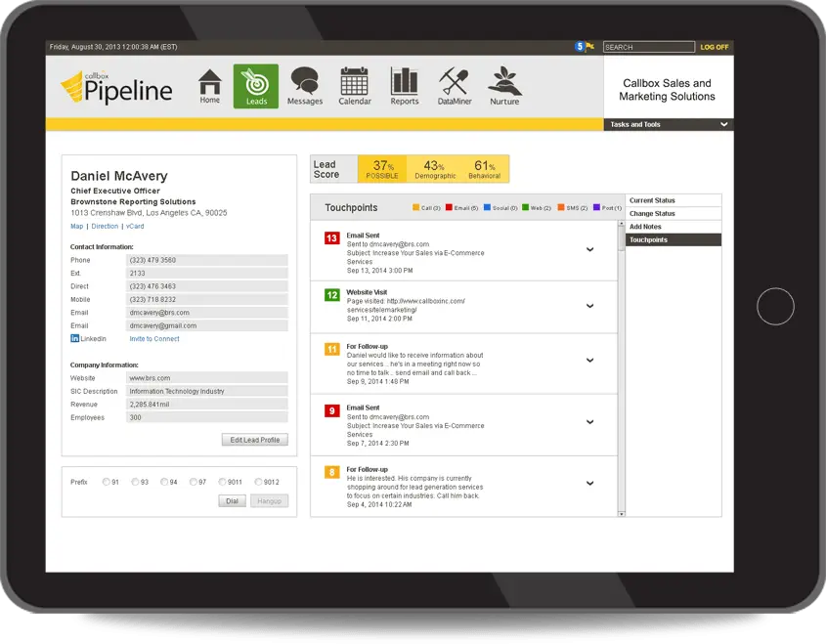The width and height of the screenshot is (826, 644).
Task: Download the vCard link
Action: (135, 227)
